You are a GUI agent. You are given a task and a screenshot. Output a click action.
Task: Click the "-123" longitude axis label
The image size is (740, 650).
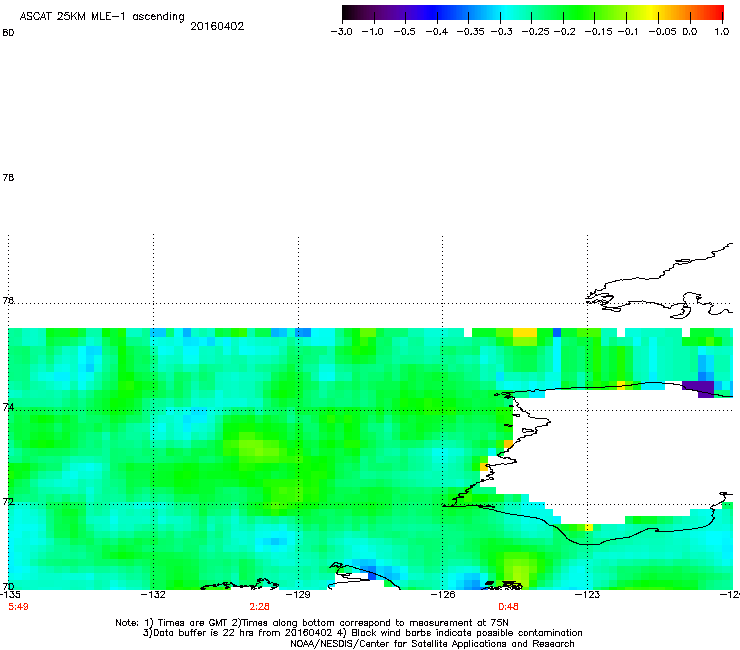click(588, 594)
